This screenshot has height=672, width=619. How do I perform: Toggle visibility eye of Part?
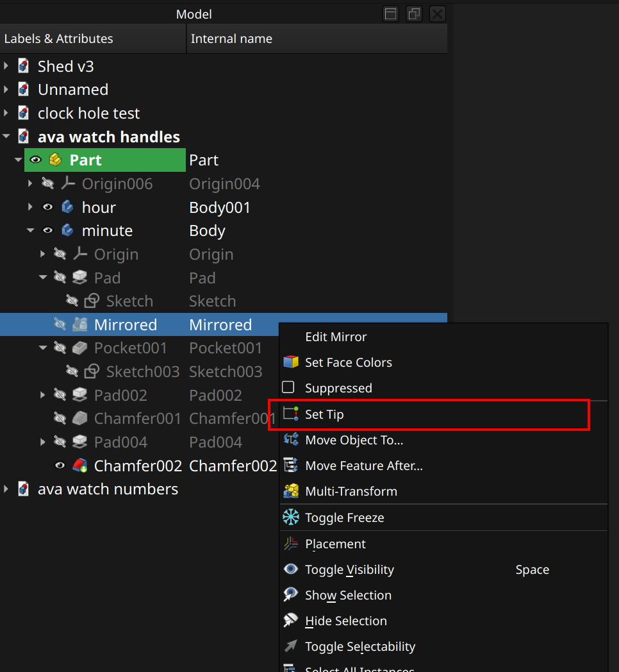tap(35, 160)
